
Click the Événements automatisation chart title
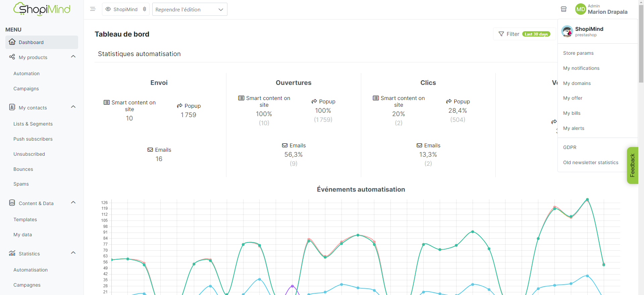pyautogui.click(x=361, y=190)
